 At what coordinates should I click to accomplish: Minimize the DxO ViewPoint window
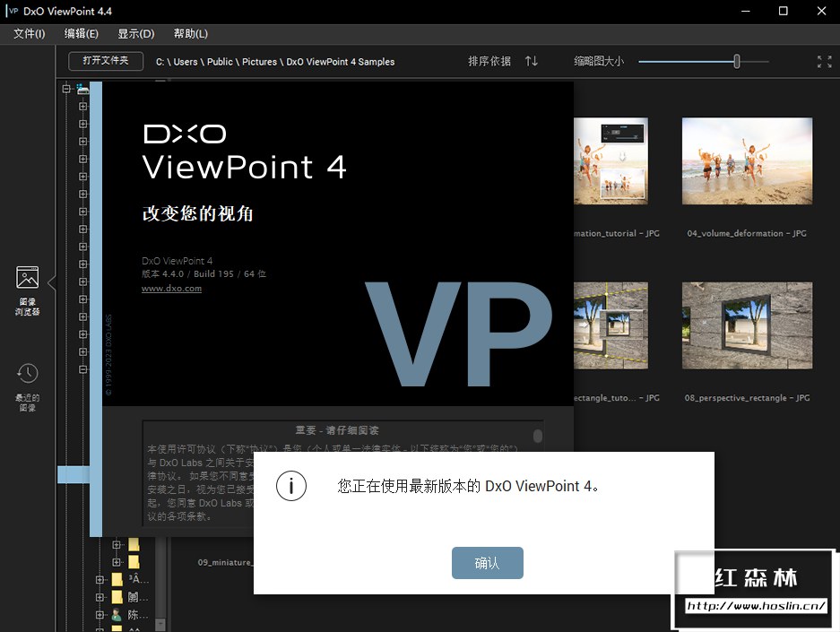[x=745, y=11]
